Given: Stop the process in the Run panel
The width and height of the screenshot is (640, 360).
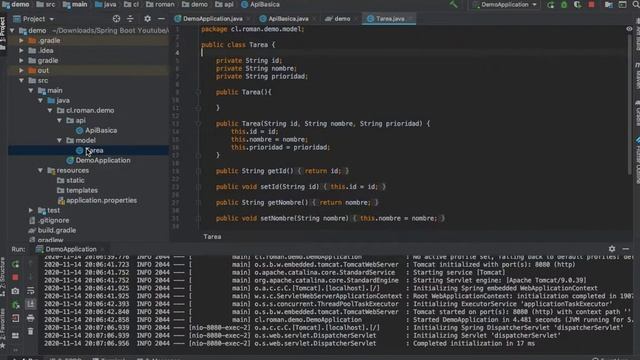Looking at the screenshot, I should (15, 278).
